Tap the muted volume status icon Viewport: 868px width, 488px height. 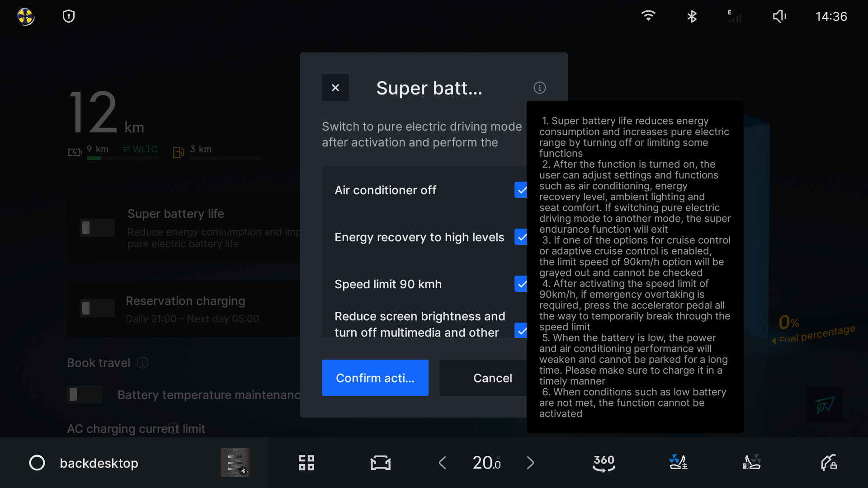tap(779, 17)
